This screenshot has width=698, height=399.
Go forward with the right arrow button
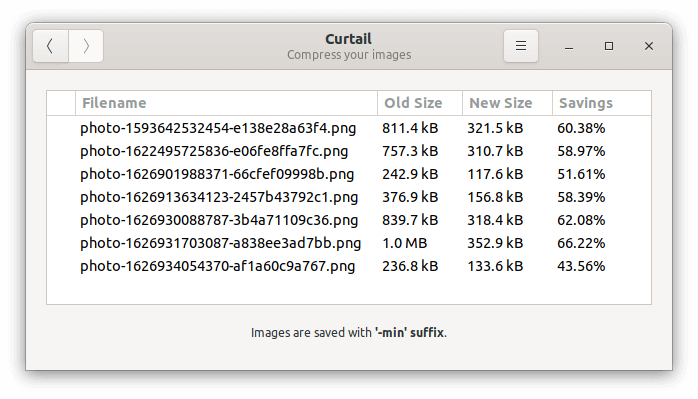(x=86, y=46)
